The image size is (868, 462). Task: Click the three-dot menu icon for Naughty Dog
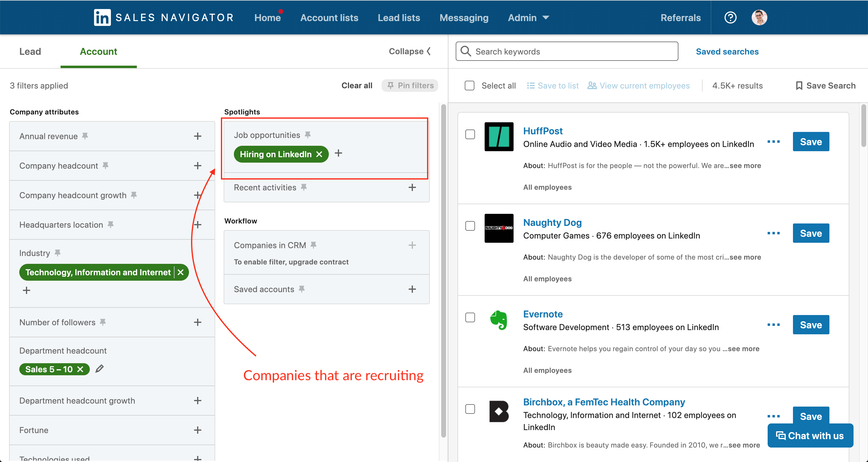[x=775, y=234]
